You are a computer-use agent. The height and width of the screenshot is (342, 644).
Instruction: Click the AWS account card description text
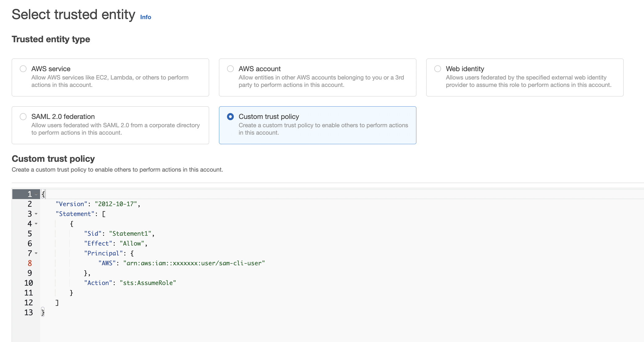pyautogui.click(x=321, y=81)
